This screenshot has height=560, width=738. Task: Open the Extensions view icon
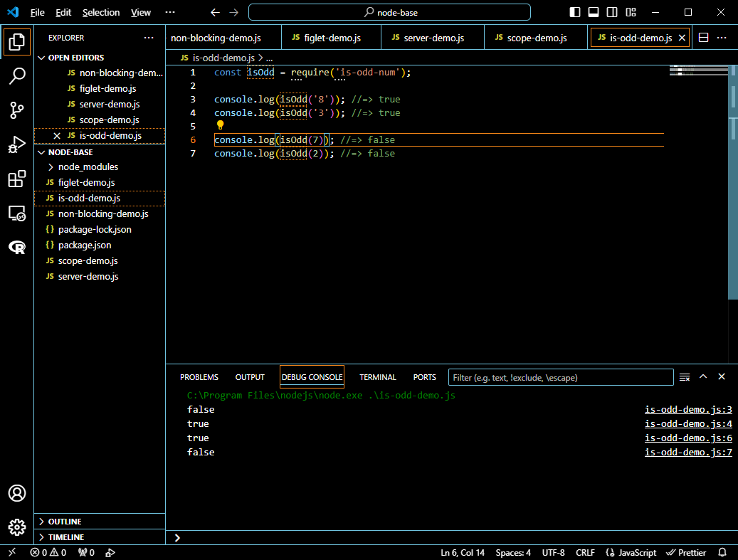point(17,179)
